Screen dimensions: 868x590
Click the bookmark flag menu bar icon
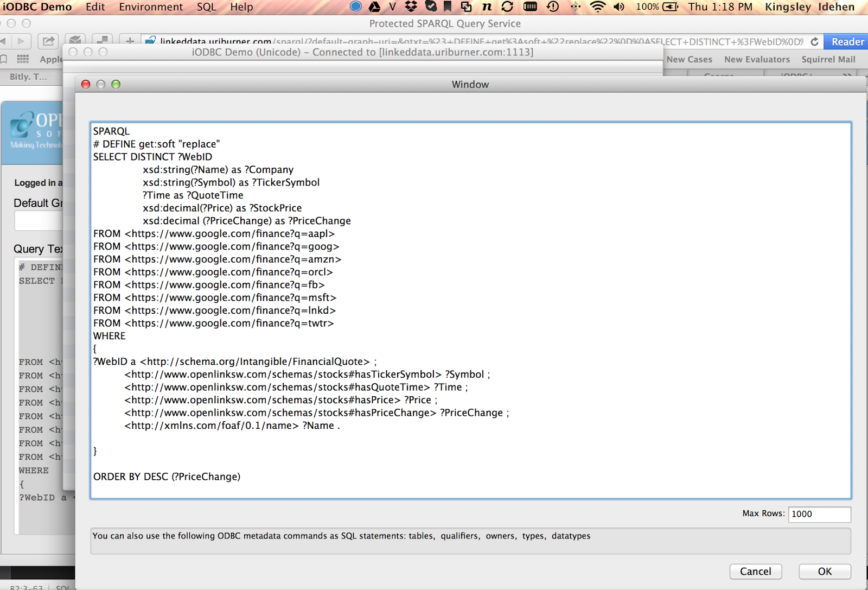(x=448, y=7)
